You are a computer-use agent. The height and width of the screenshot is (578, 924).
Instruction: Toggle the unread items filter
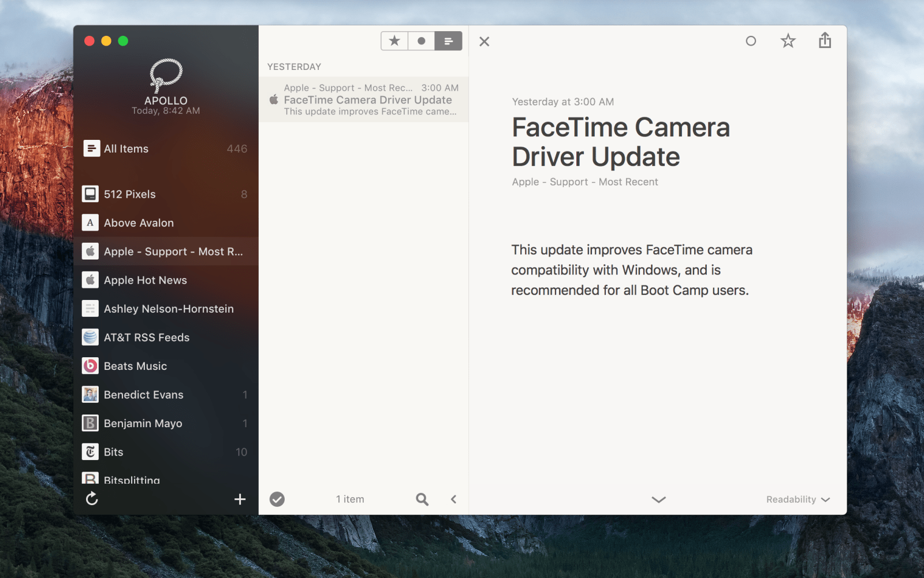click(422, 41)
